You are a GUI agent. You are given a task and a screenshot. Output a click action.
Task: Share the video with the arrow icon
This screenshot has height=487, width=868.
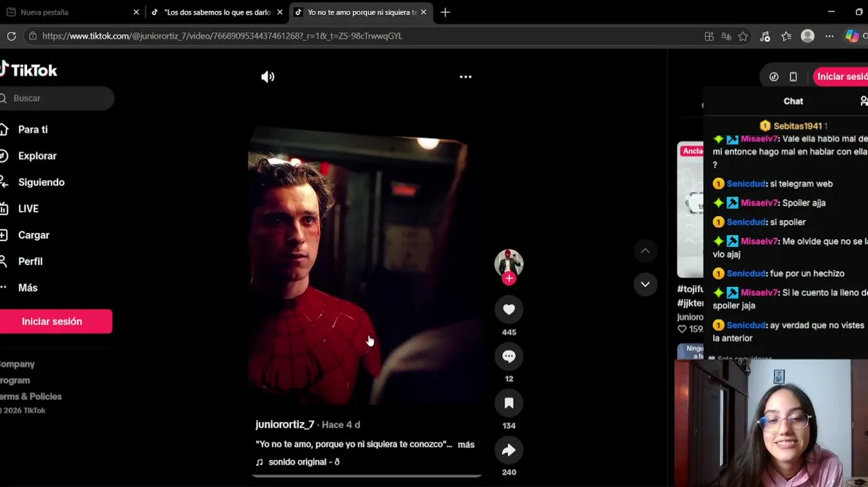click(x=509, y=450)
